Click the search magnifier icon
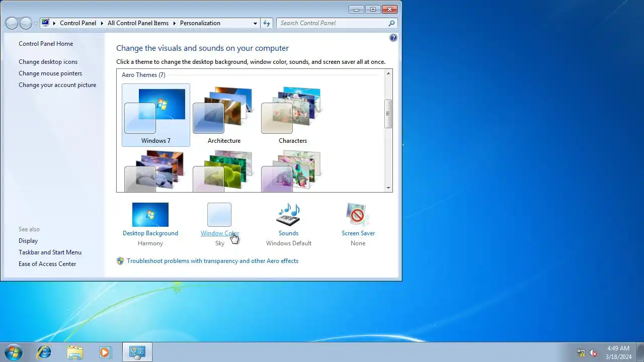This screenshot has height=362, width=644. point(392,23)
